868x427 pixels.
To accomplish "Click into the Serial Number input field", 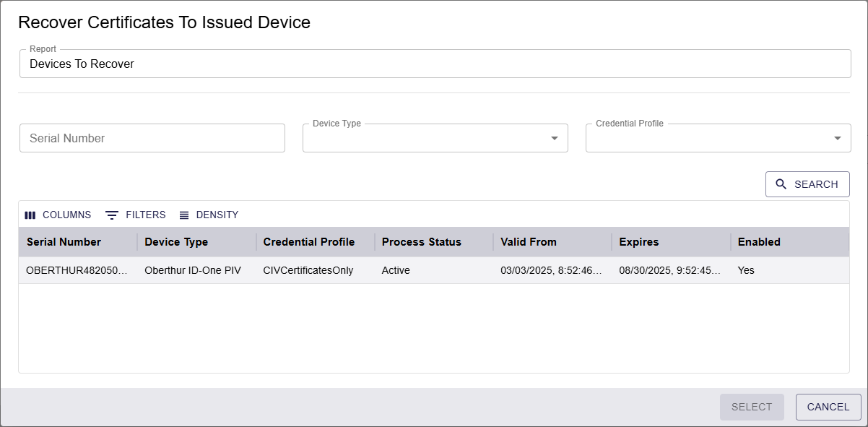I will (152, 138).
